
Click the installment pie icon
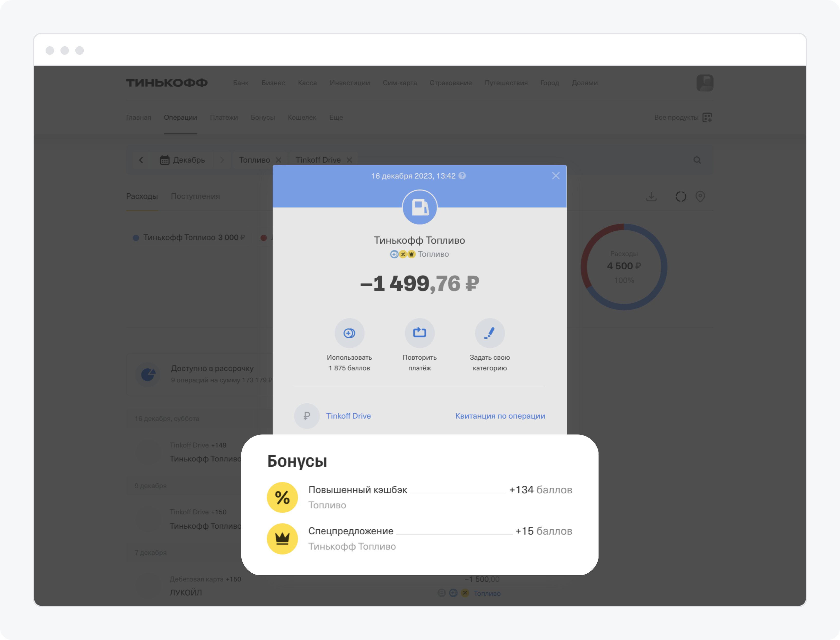click(148, 374)
